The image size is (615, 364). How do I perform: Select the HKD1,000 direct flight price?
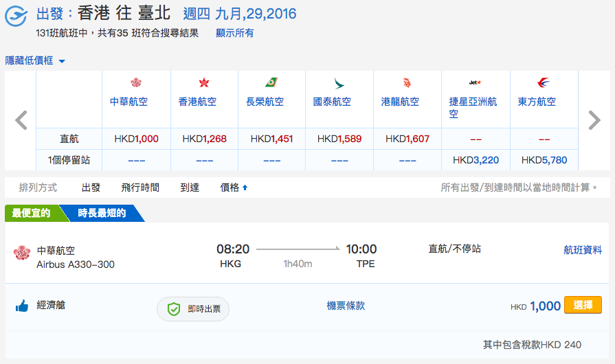coord(136,139)
